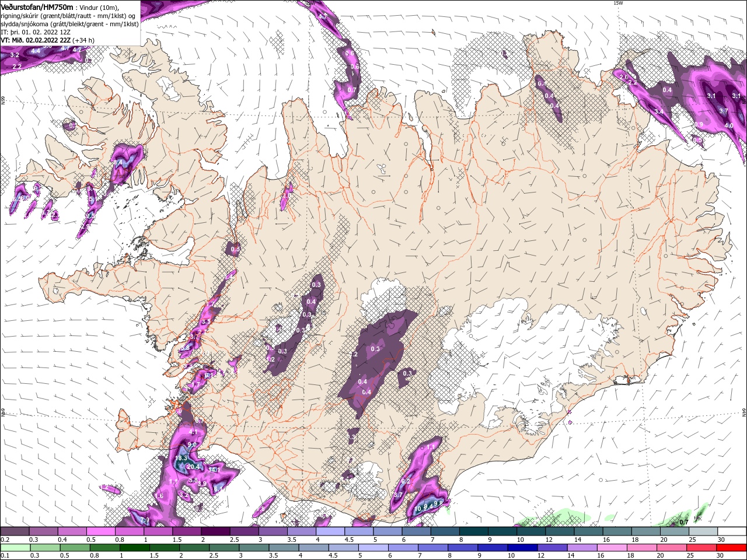The width and height of the screenshot is (747, 560).
Task: Click the 15W longitude label at the top
Action: [618, 3]
